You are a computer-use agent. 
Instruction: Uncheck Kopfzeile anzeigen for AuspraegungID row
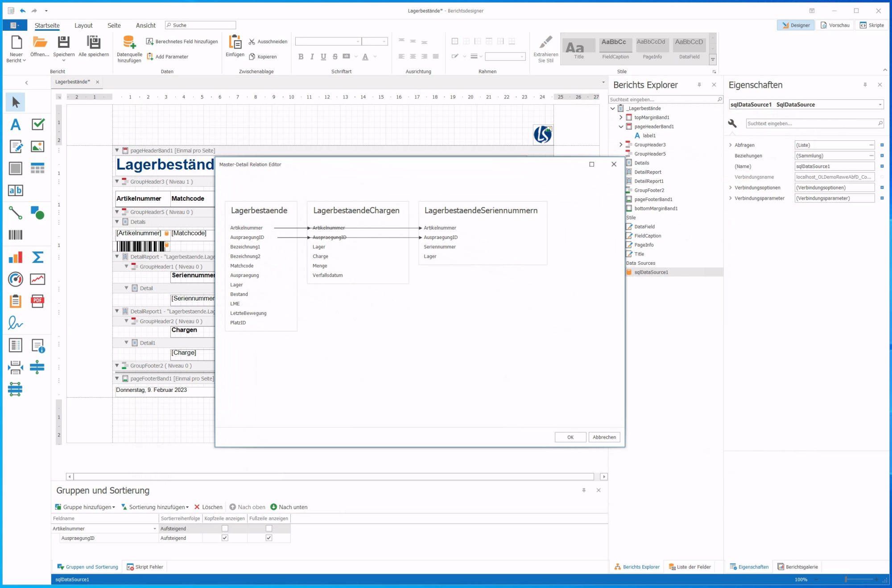pyautogui.click(x=225, y=538)
